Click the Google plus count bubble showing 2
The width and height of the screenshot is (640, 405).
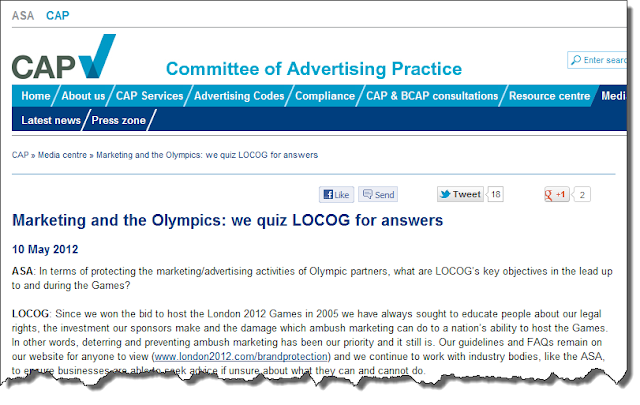pos(582,195)
